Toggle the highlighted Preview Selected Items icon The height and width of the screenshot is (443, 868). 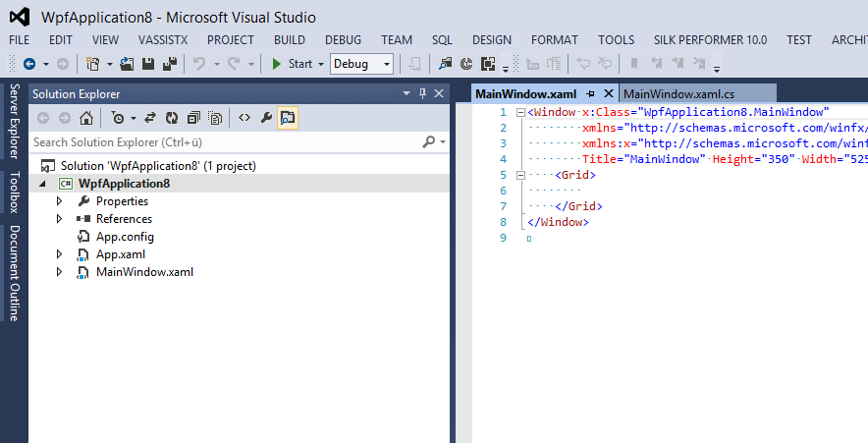click(x=288, y=118)
